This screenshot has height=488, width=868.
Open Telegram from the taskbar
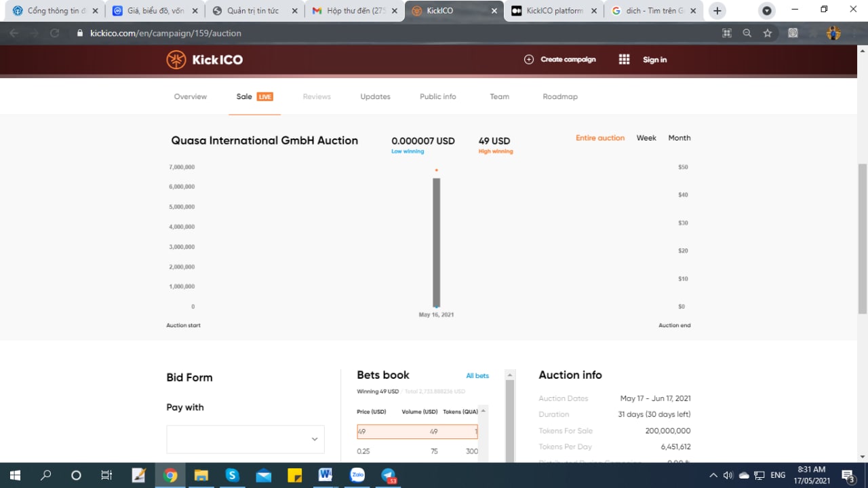coord(388,475)
